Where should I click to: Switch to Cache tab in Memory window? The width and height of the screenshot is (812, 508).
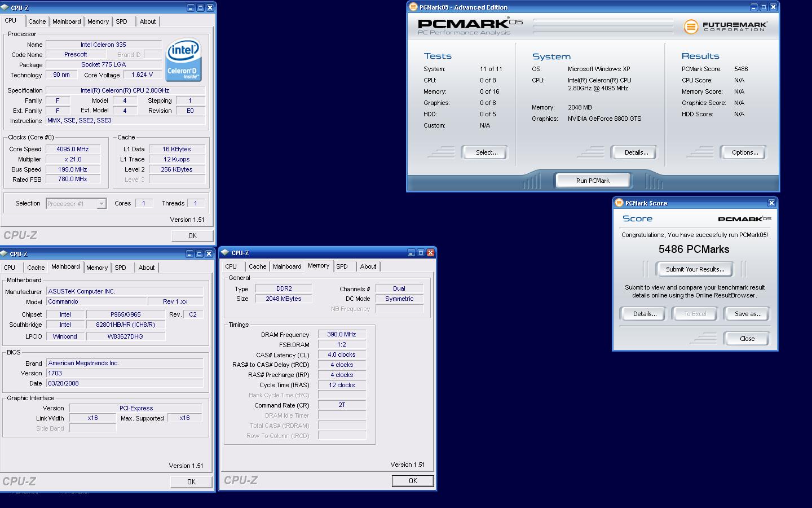click(x=258, y=266)
